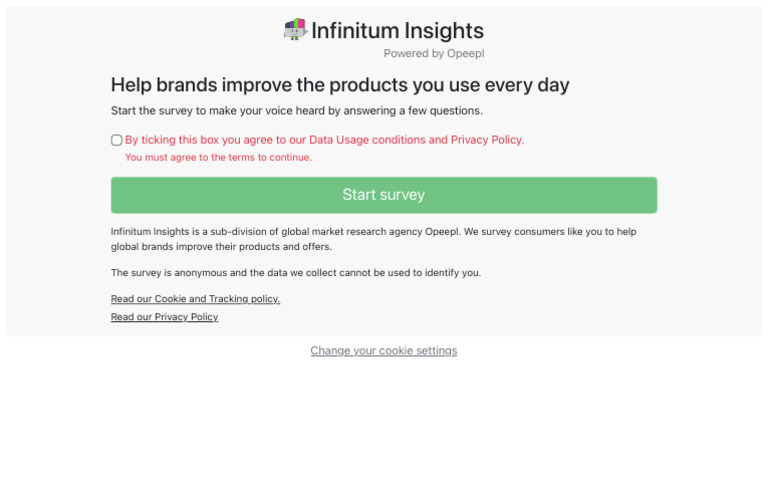Open the Cookie and Tracking policy link
This screenshot has width=768, height=503.
(195, 299)
